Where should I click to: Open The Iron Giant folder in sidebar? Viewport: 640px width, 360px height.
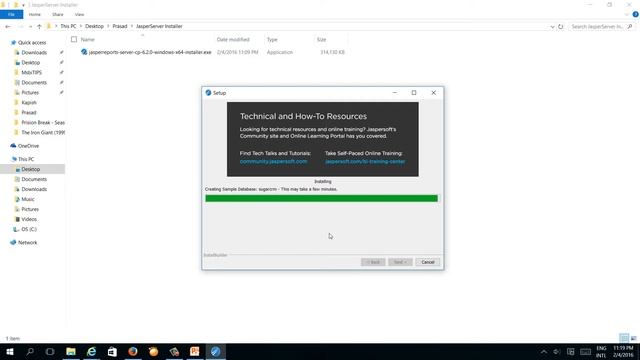[43, 133]
